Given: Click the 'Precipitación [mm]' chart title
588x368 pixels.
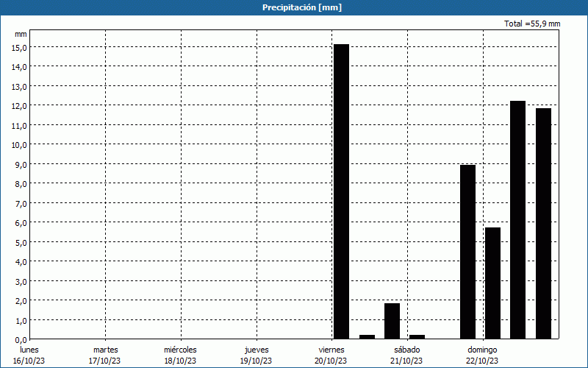Looking at the screenshot, I should click(x=302, y=7).
